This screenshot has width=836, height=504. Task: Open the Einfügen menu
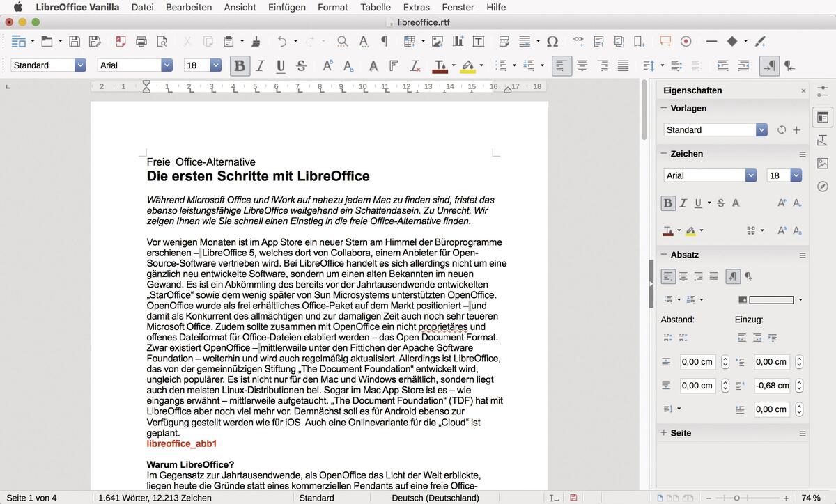coord(286,8)
